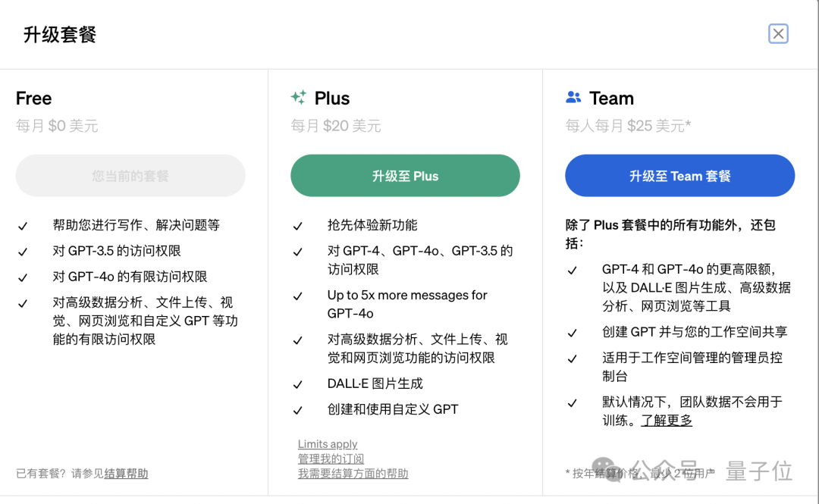Click 对 GPT-4o 的有限访问权限 feature text
The image size is (819, 504).
coord(130,277)
